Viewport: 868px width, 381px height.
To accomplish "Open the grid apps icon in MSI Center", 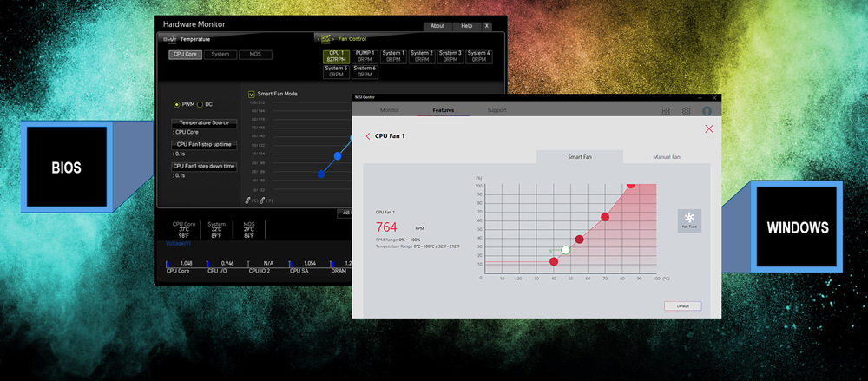I will click(x=666, y=111).
